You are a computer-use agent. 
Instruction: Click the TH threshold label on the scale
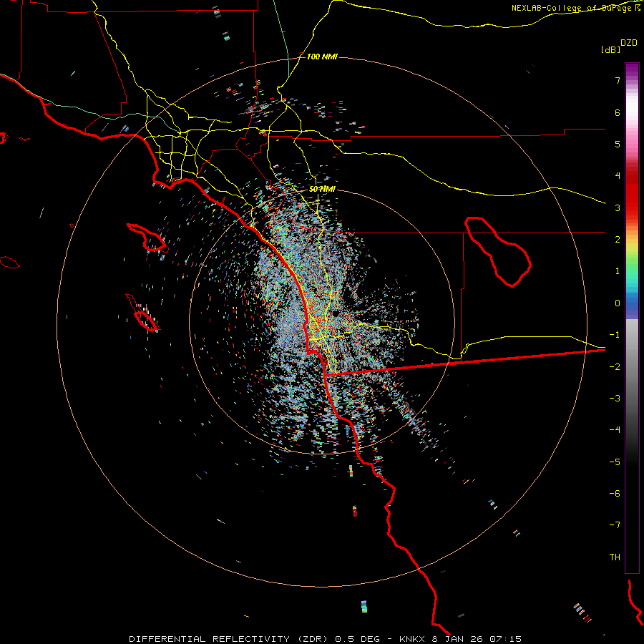point(615,557)
